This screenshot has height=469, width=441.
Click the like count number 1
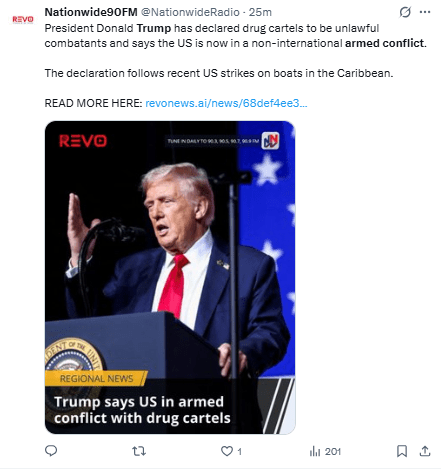pos(239,451)
